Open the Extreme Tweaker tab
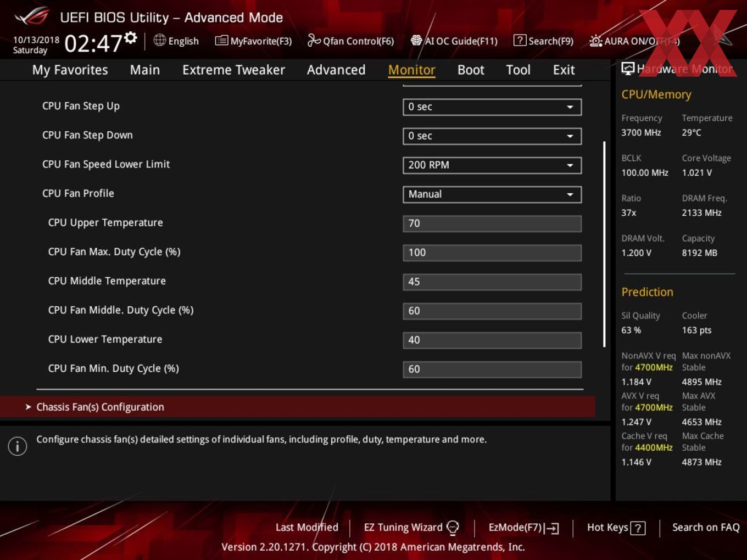Viewport: 747px width, 560px height. pos(233,70)
